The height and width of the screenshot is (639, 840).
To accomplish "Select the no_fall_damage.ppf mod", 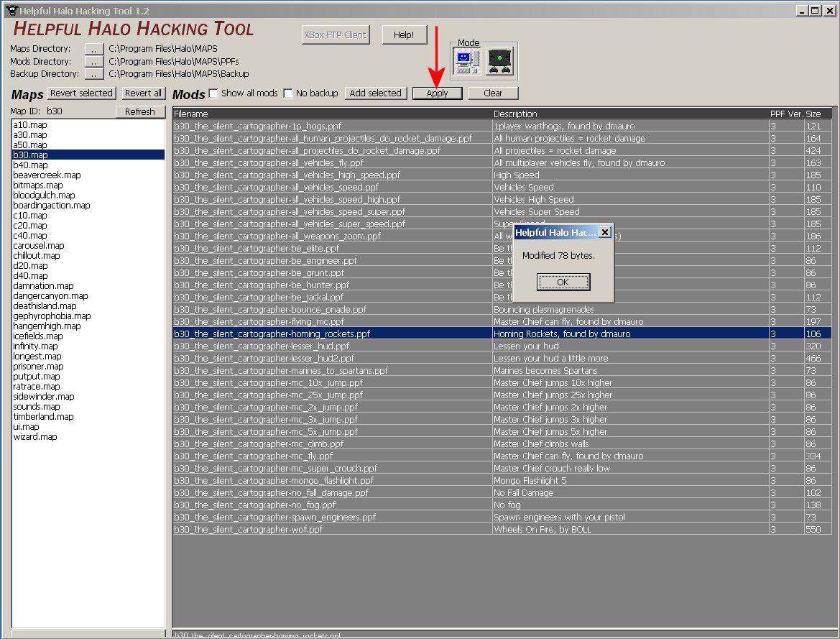I will 502,492.
